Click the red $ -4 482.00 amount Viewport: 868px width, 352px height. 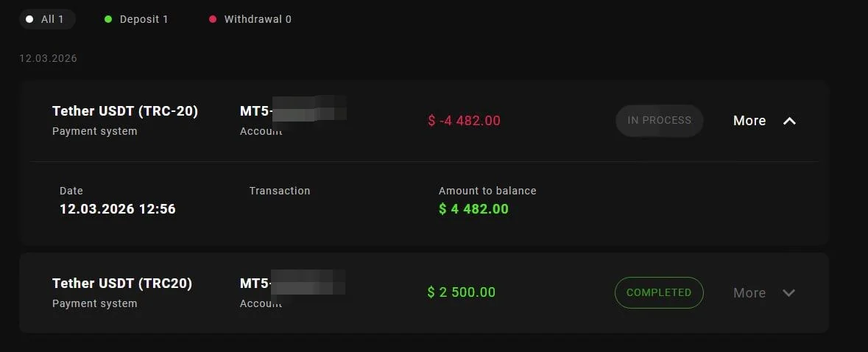[x=464, y=121]
